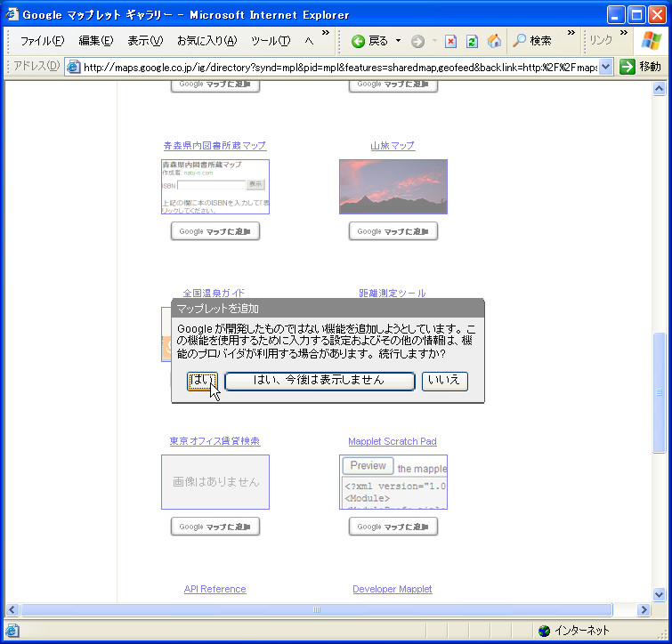Click はい、今後は表示しません button
The height and width of the screenshot is (644, 672).
point(320,381)
